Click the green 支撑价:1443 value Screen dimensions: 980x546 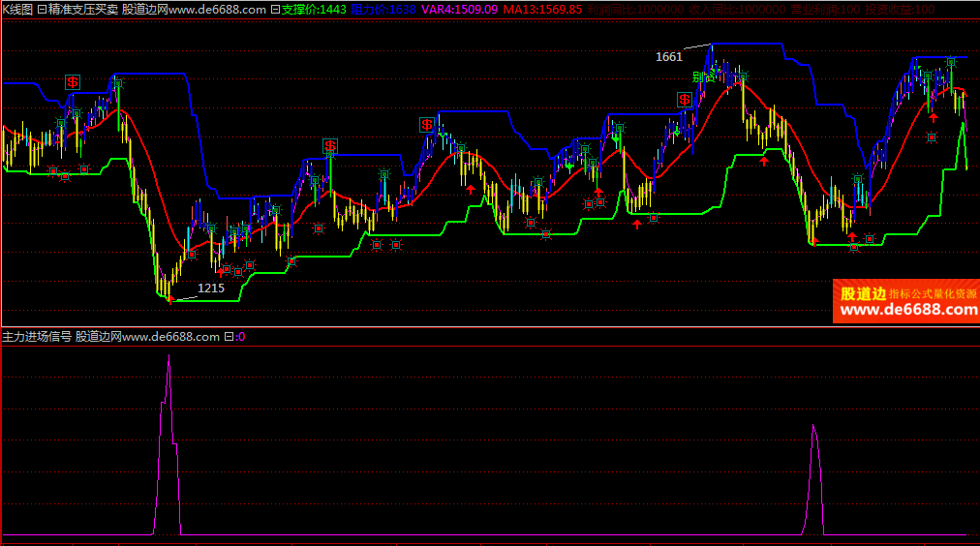[x=314, y=9]
